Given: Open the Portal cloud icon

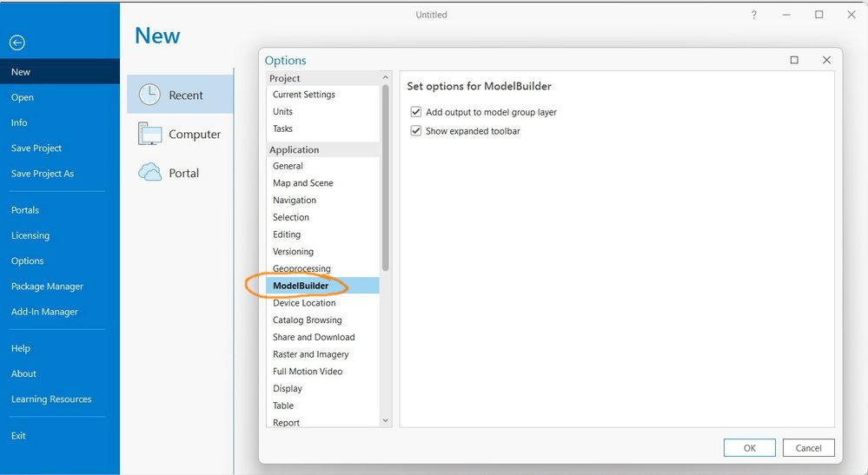Looking at the screenshot, I should [x=149, y=173].
